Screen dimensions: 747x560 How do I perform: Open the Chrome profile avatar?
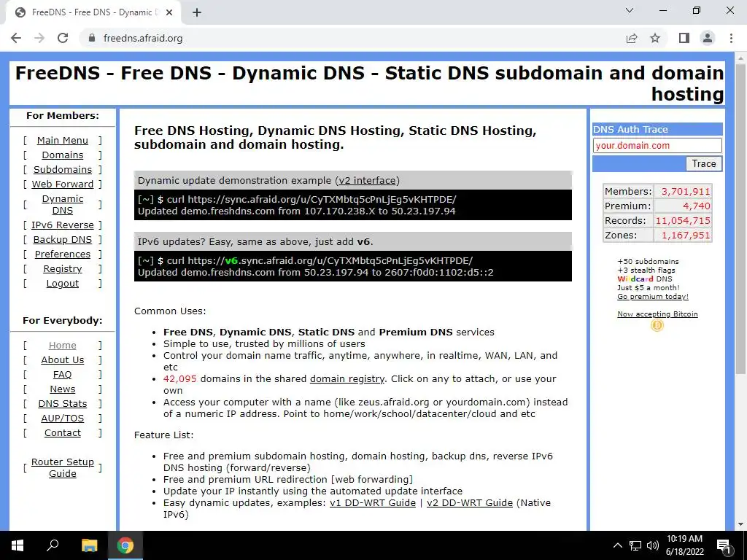(708, 38)
